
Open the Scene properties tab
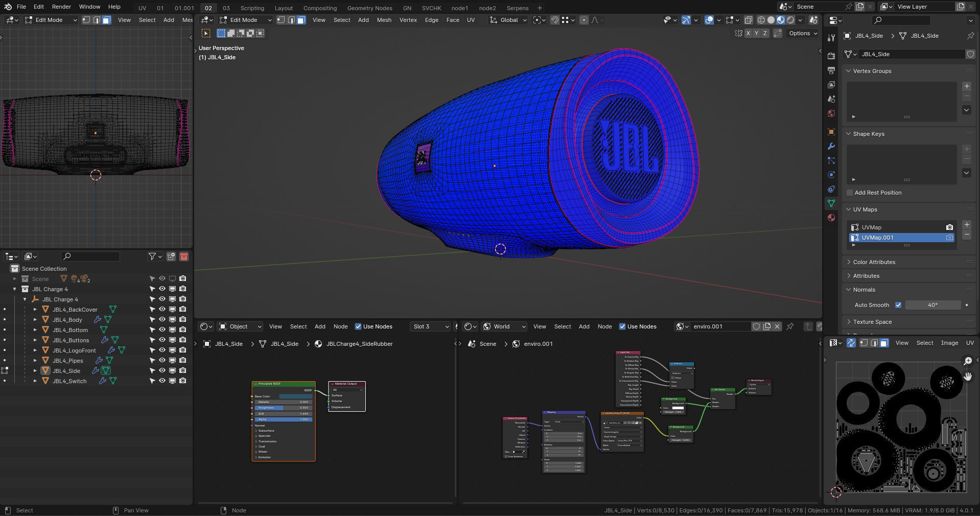(x=831, y=99)
